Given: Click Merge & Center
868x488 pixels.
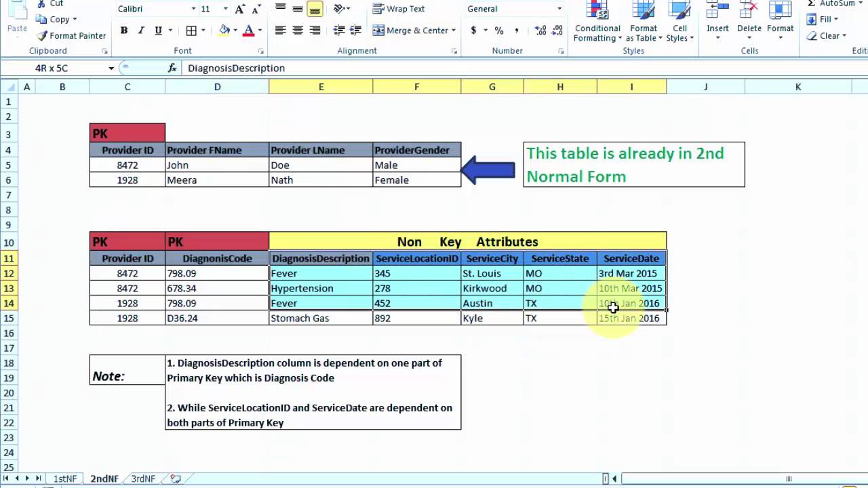Looking at the screenshot, I should pyautogui.click(x=410, y=30).
